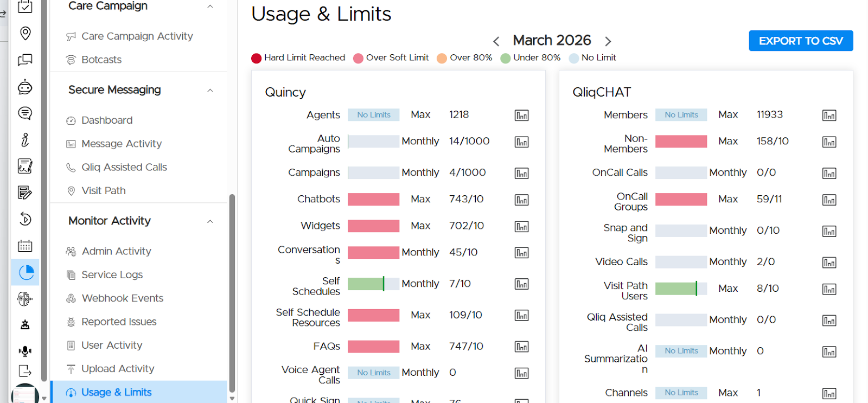This screenshot has width=868, height=403.
Task: Select Usage & Limits menu item
Action: pyautogui.click(x=140, y=392)
